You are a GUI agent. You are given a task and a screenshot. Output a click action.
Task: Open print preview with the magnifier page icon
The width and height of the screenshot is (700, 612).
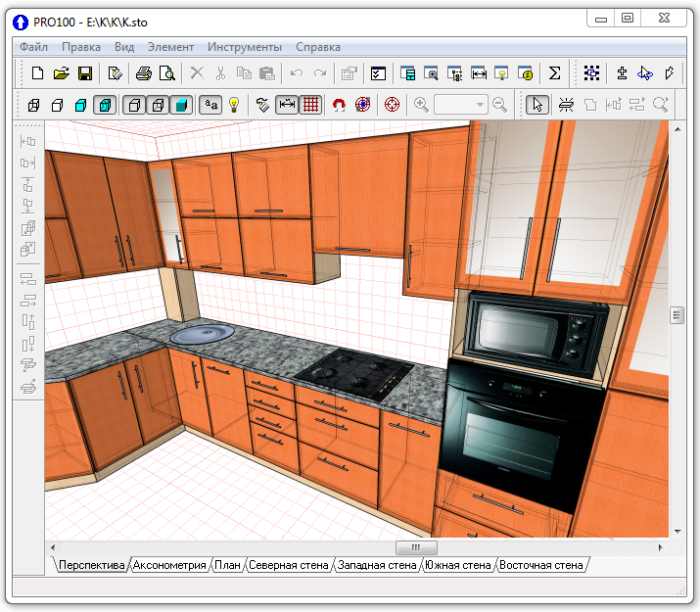pos(167,73)
